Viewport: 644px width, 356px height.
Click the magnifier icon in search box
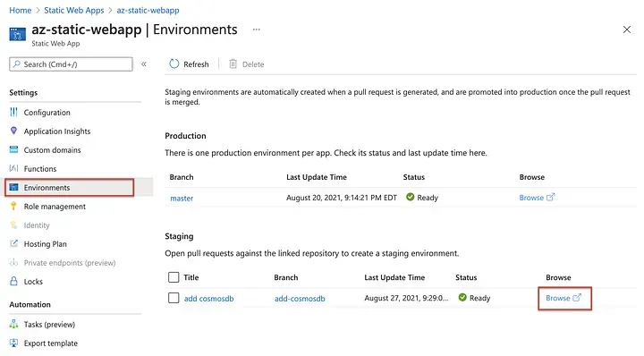[16, 64]
